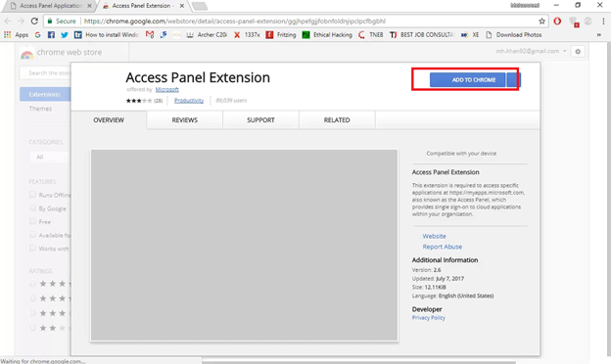Show more bookmarks via overflow chevron
Viewport: 611px width, 364px height.
click(599, 34)
